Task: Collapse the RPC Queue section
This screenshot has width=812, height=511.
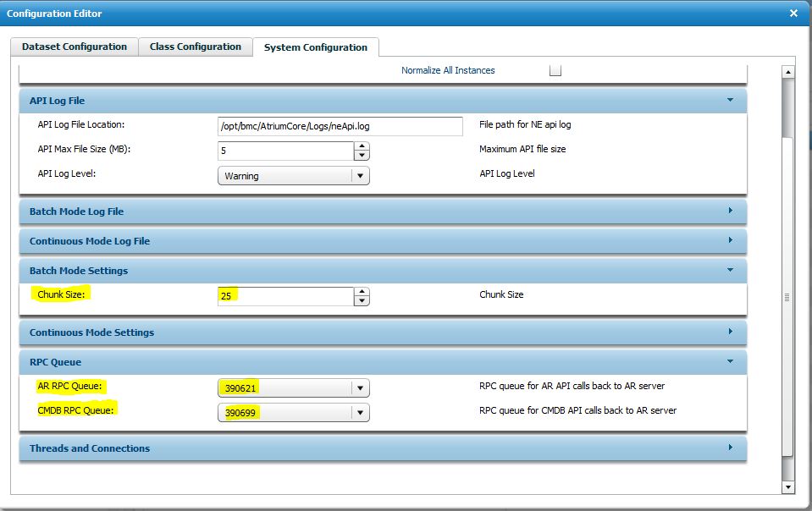Action: [x=730, y=362]
